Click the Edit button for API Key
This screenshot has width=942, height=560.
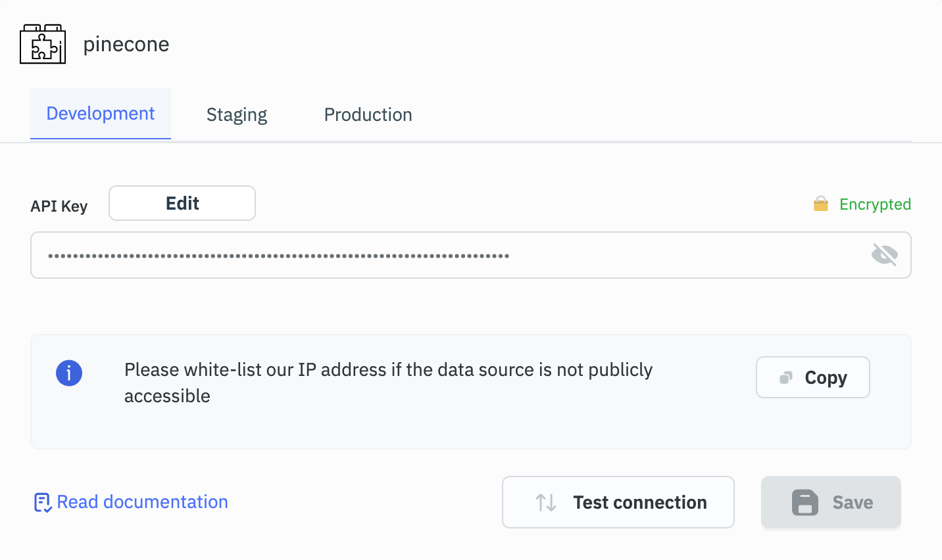pos(182,203)
